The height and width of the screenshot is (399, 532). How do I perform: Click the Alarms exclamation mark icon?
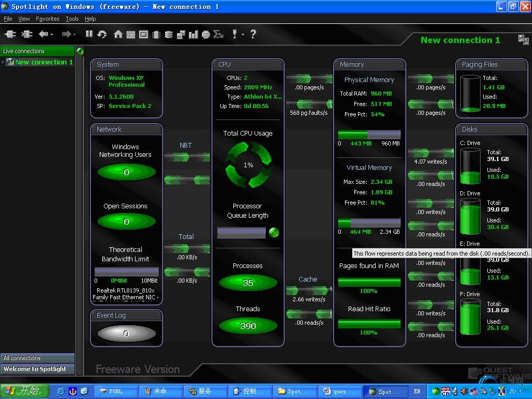pyautogui.click(x=234, y=34)
